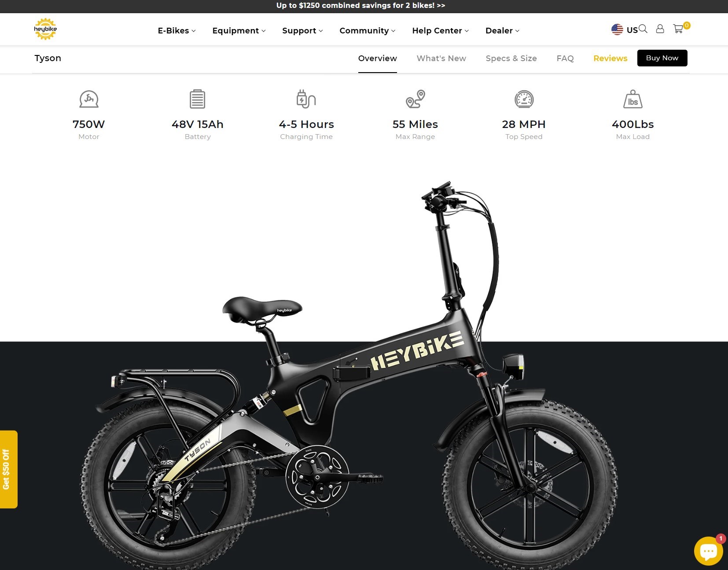Expand the Help Center menu
This screenshot has height=570, width=728.
[x=441, y=30]
